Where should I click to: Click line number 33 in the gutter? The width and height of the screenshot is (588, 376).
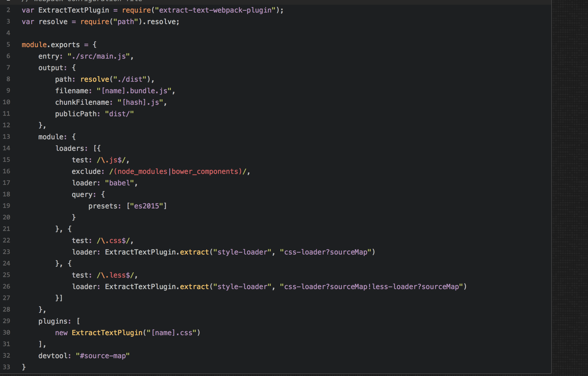[x=6, y=367]
